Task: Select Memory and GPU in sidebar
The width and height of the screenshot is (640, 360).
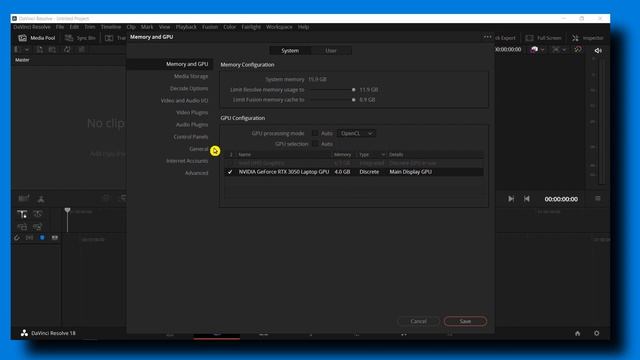Action: (x=187, y=64)
